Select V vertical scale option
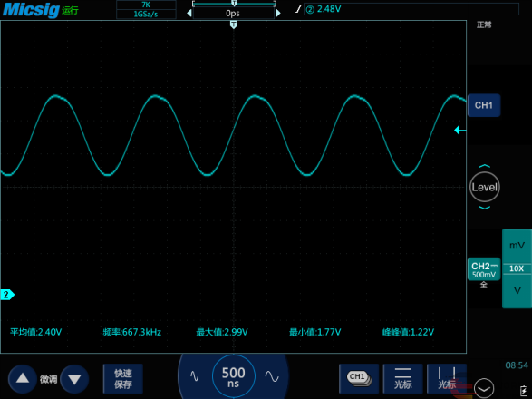 click(x=517, y=291)
